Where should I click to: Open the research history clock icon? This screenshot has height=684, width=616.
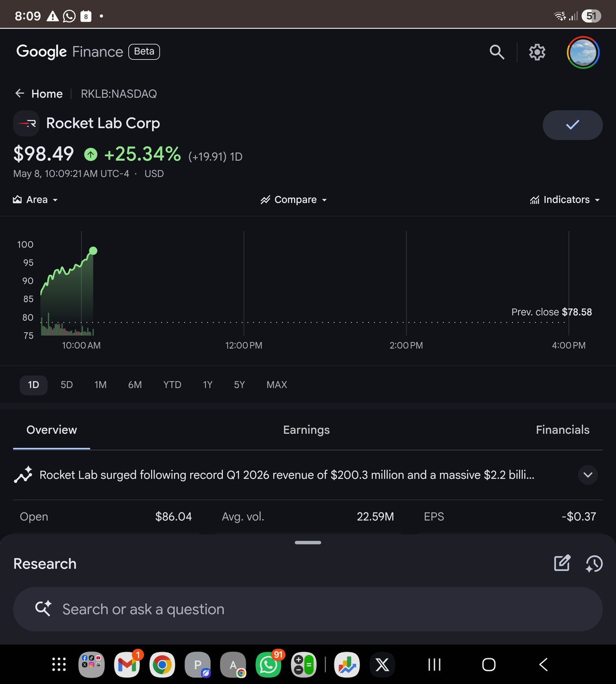pyautogui.click(x=594, y=563)
